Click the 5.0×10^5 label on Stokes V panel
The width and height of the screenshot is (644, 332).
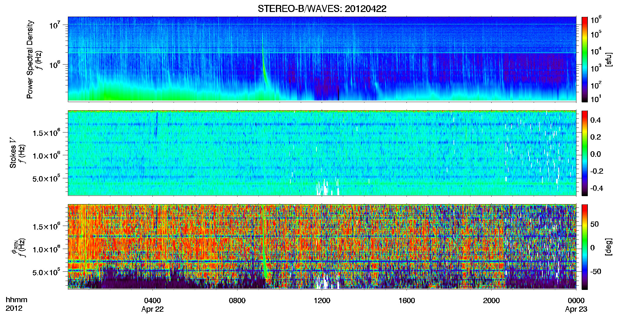pos(46,179)
